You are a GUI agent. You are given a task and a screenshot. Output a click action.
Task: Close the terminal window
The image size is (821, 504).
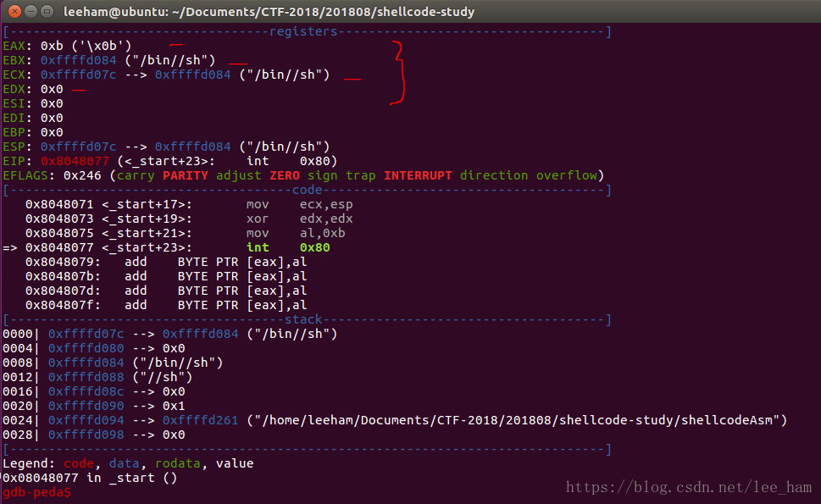(15, 11)
